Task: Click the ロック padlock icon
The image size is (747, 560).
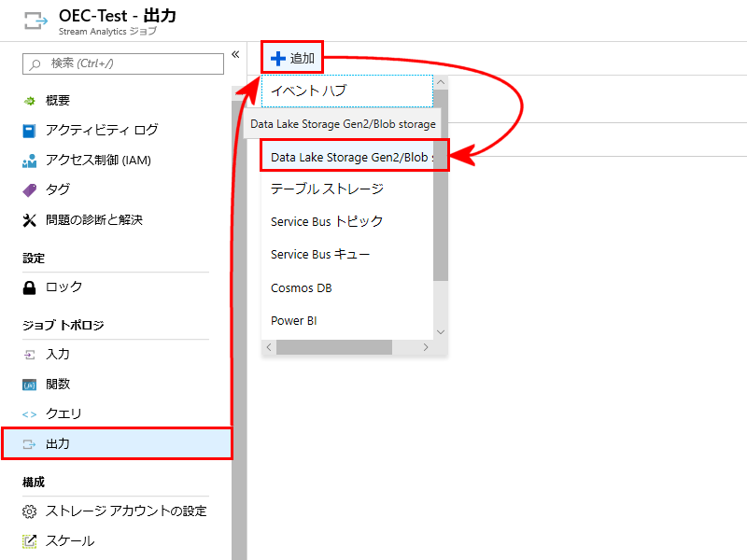Action: click(x=30, y=287)
